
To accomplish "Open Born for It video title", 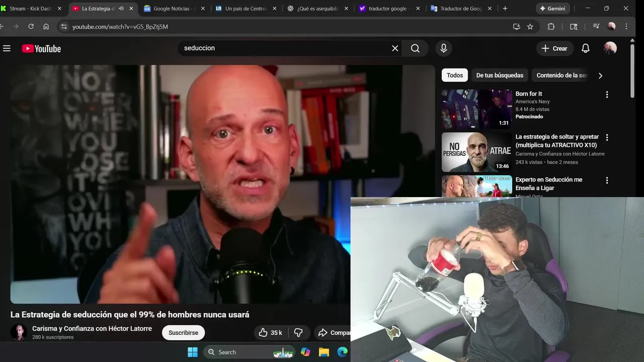I will (529, 94).
